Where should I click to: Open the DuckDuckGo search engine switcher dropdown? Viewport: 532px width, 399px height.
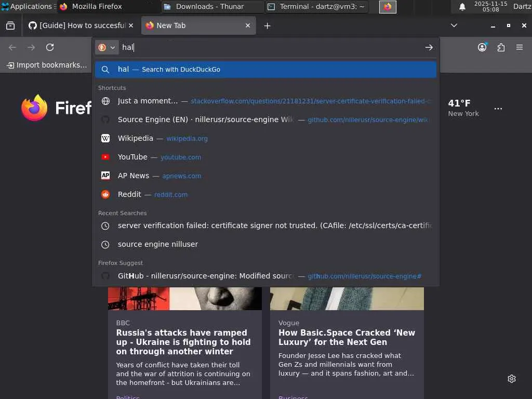107,47
